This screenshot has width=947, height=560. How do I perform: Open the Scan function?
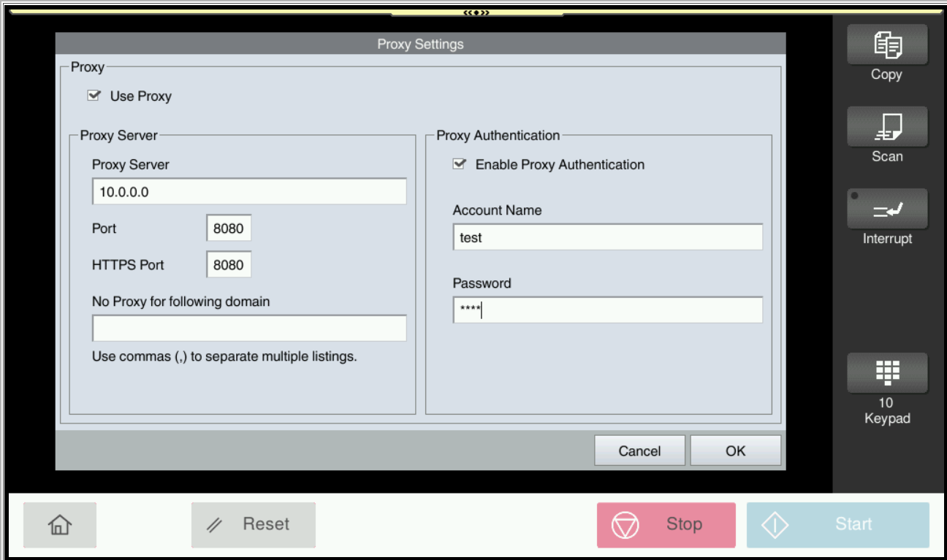click(886, 127)
